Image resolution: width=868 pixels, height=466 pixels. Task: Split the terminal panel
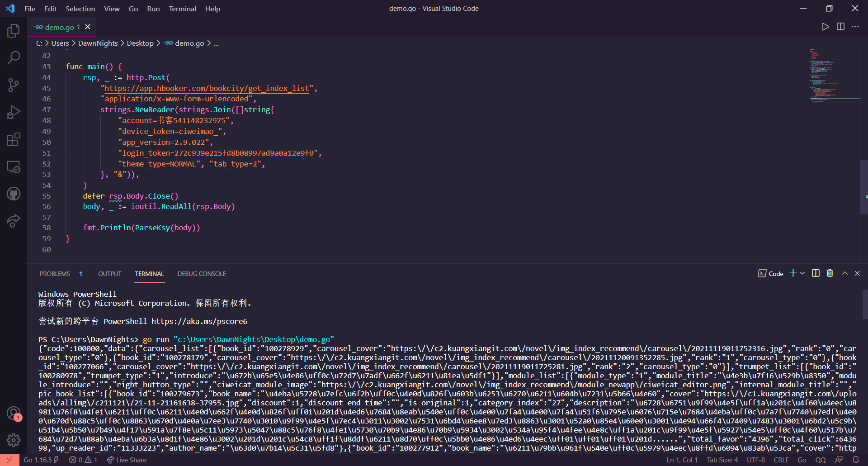click(x=816, y=273)
